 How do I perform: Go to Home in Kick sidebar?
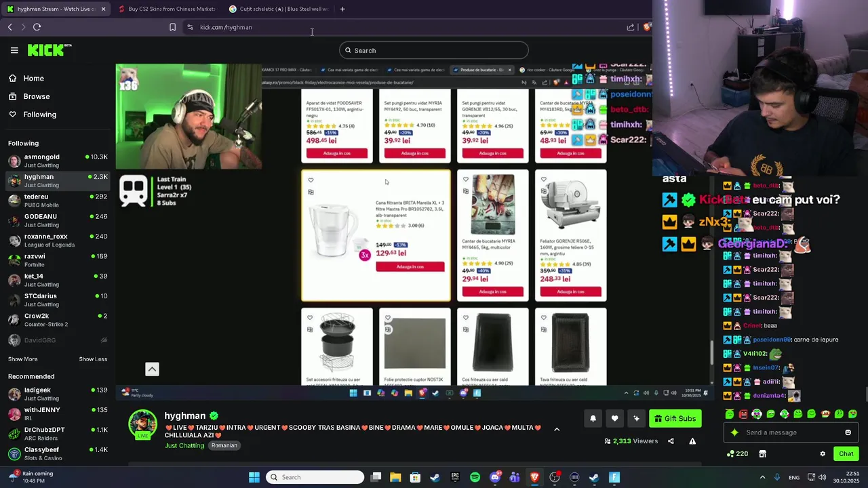pyautogui.click(x=26, y=78)
